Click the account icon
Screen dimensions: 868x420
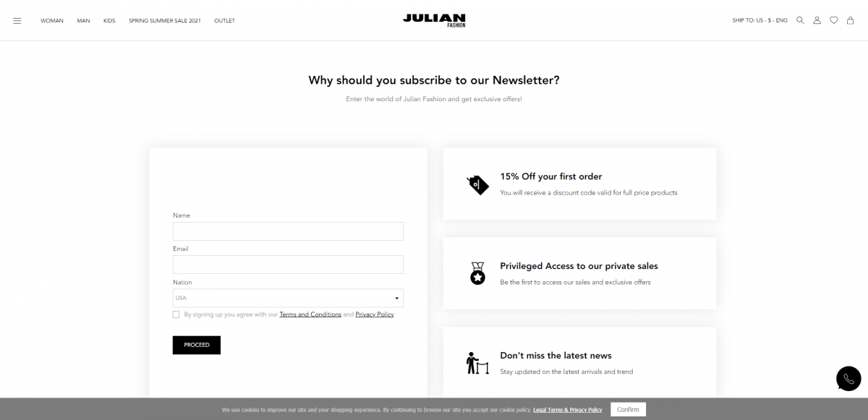[x=817, y=20]
